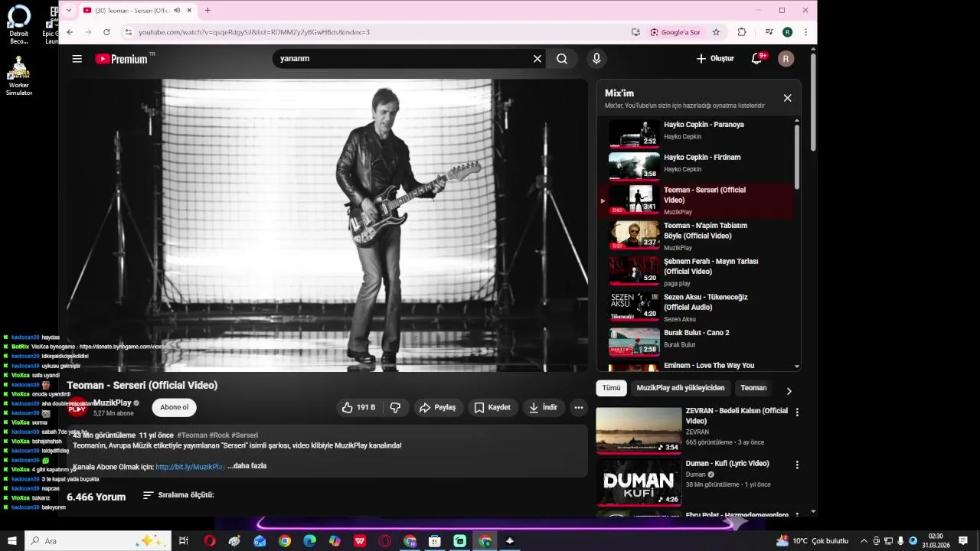Open the #Serseri hashtag
Viewport: 980px width, 551px height.
[245, 435]
